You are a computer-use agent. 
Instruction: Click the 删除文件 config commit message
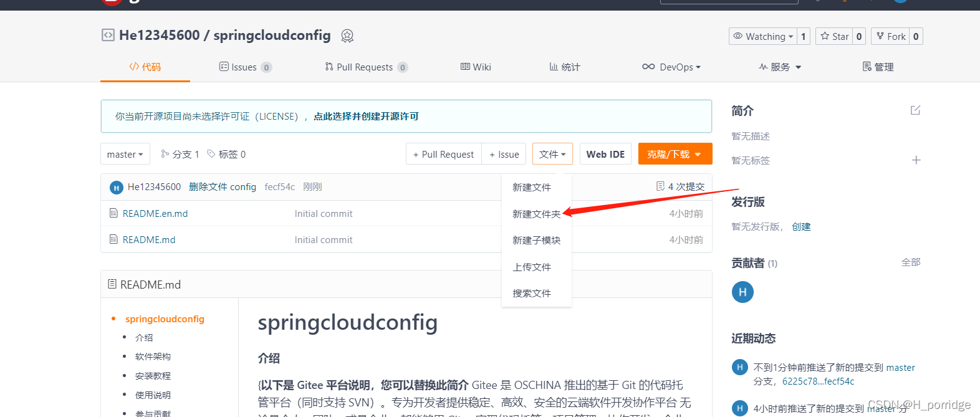(x=223, y=186)
